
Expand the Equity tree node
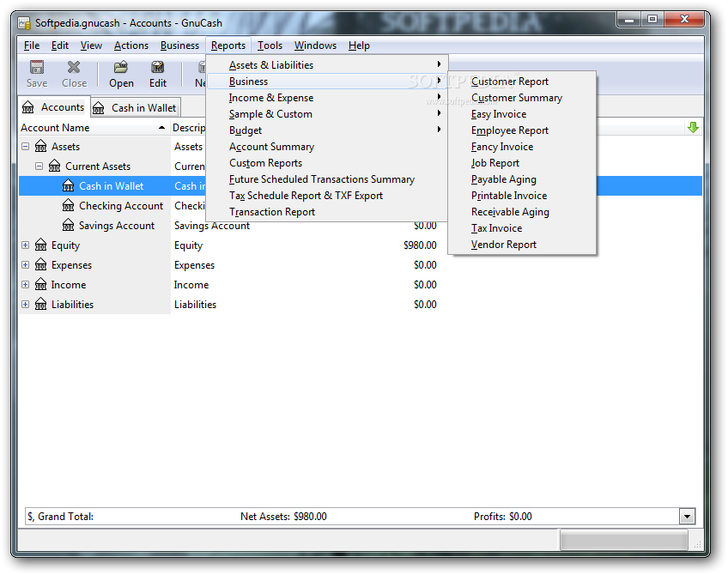coord(26,245)
